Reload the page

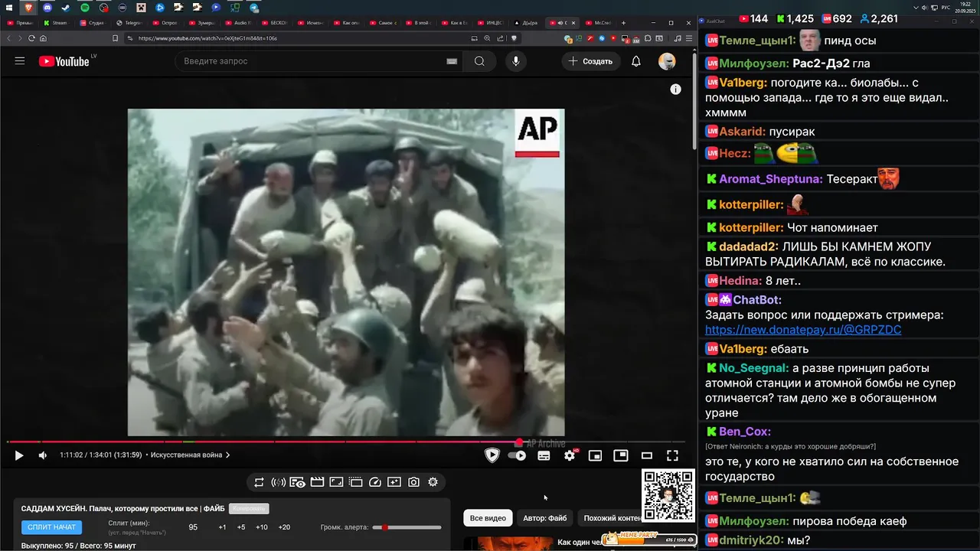pyautogui.click(x=31, y=38)
